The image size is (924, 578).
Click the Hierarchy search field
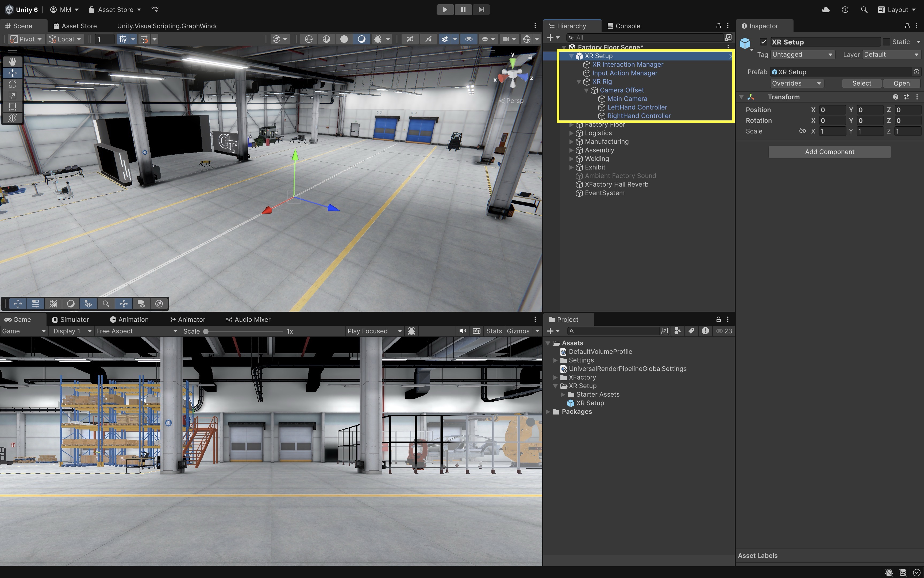pyautogui.click(x=645, y=37)
